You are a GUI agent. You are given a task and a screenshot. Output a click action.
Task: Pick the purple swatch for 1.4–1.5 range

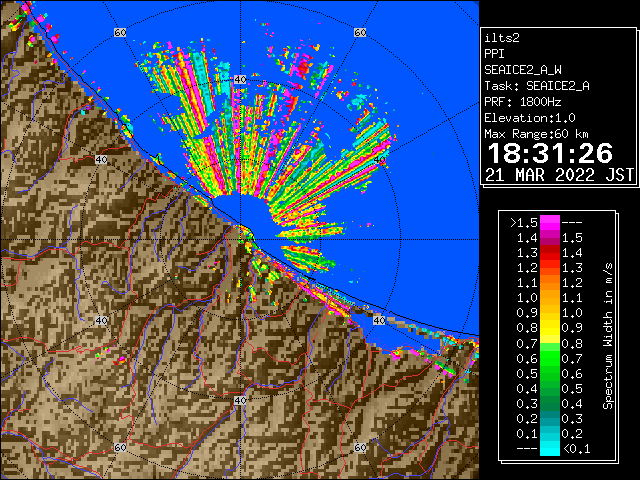tap(550, 238)
